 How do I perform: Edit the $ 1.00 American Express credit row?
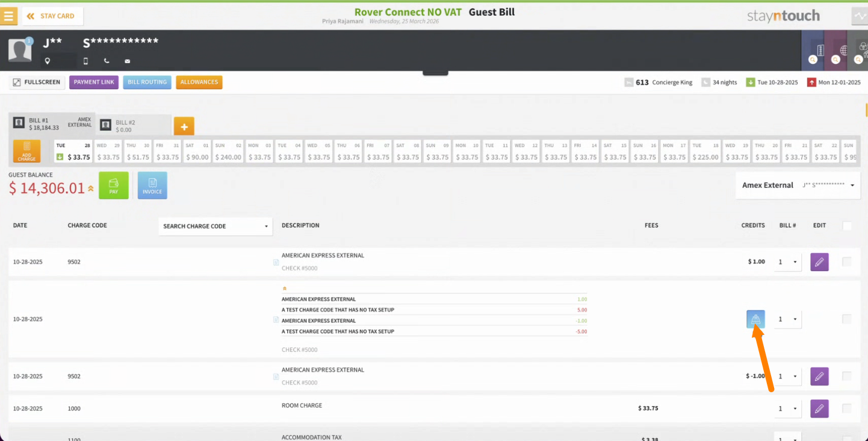pos(819,262)
